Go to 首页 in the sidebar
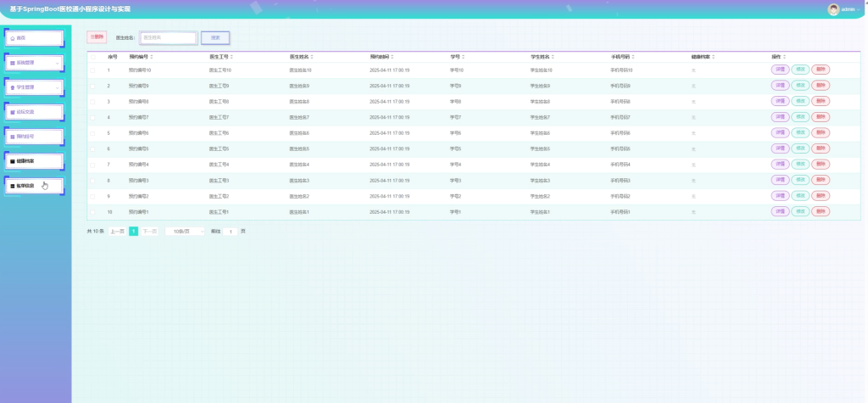The height and width of the screenshot is (403, 868). point(34,38)
